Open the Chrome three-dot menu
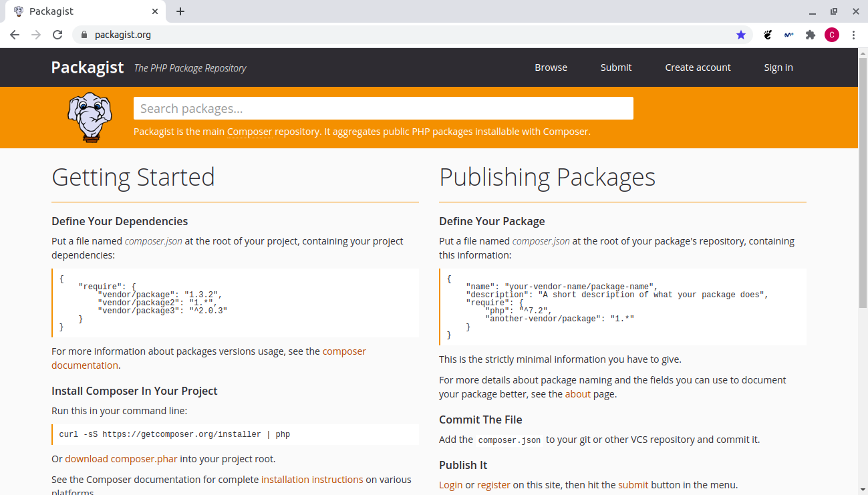The width and height of the screenshot is (868, 495). tap(854, 35)
